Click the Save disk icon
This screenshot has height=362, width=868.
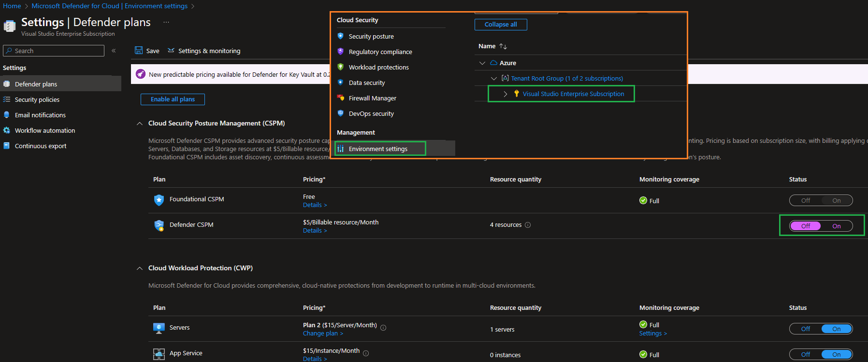[x=139, y=50]
